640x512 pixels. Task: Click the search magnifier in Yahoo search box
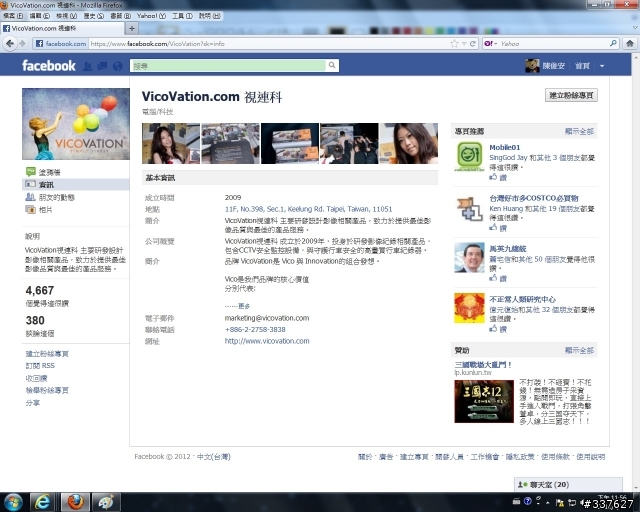613,43
